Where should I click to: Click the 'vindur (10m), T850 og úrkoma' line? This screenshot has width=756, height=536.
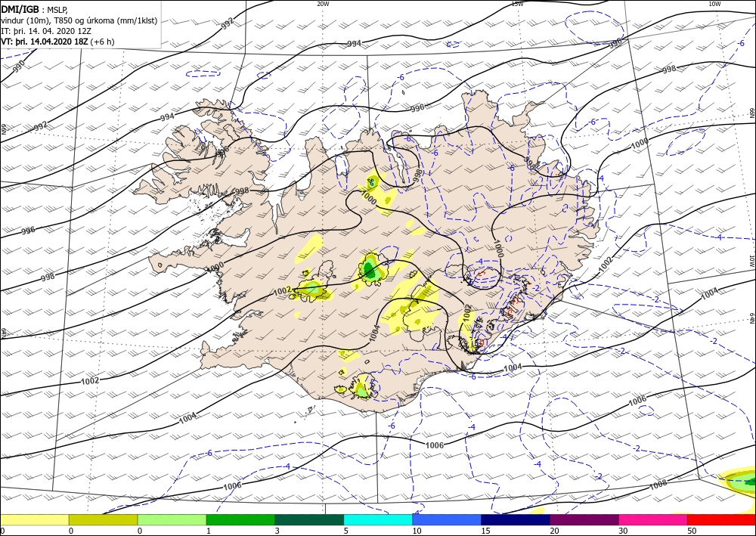[x=79, y=20]
